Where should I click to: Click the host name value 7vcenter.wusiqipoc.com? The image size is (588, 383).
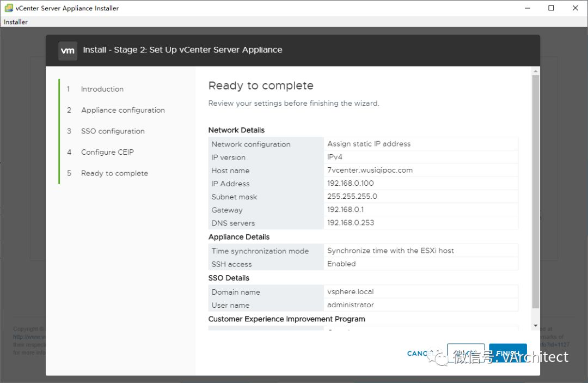(370, 170)
